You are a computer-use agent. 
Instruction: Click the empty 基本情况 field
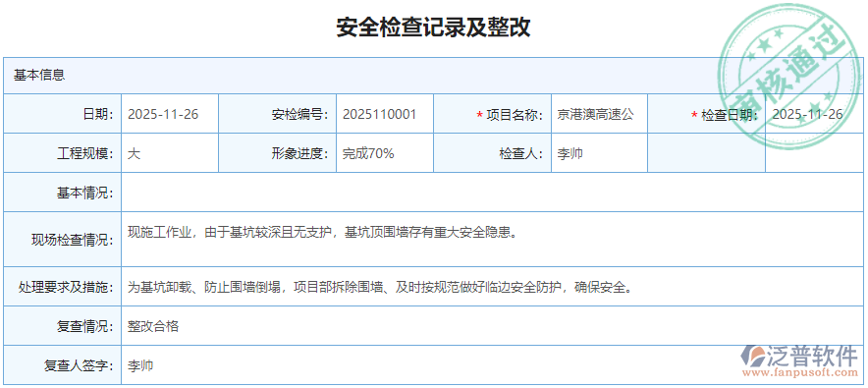coord(492,193)
